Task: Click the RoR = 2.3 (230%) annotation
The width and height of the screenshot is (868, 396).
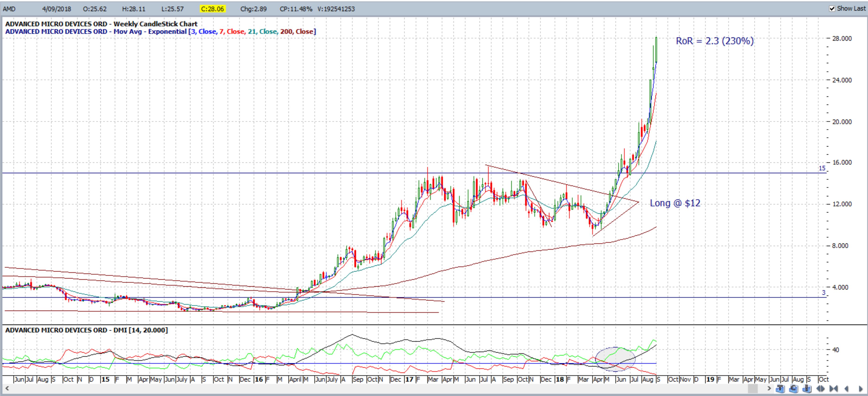Action: (715, 41)
